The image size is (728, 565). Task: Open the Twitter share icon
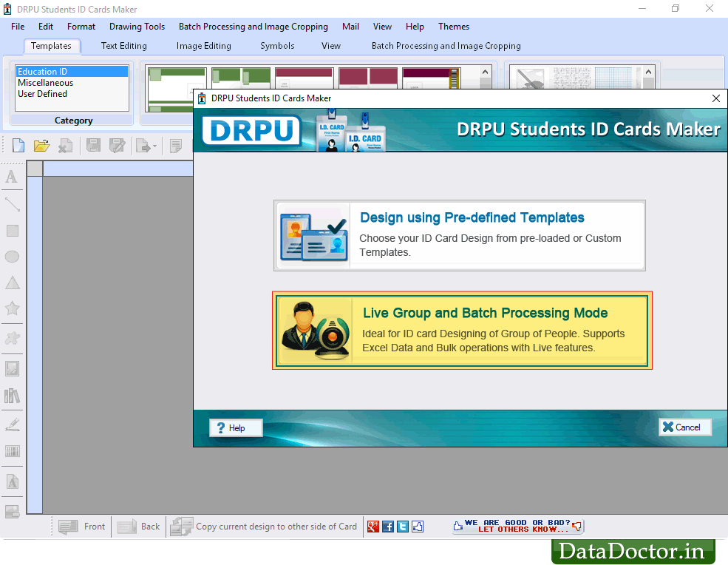(403, 527)
